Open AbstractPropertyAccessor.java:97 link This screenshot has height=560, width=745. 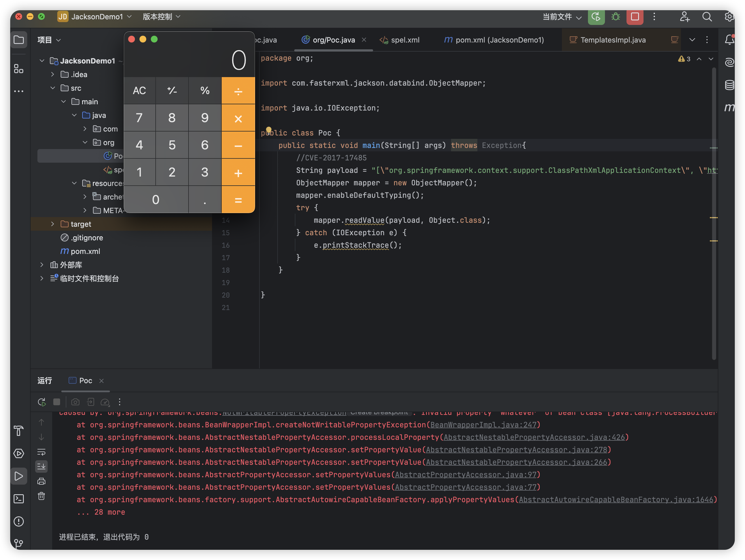tap(465, 474)
